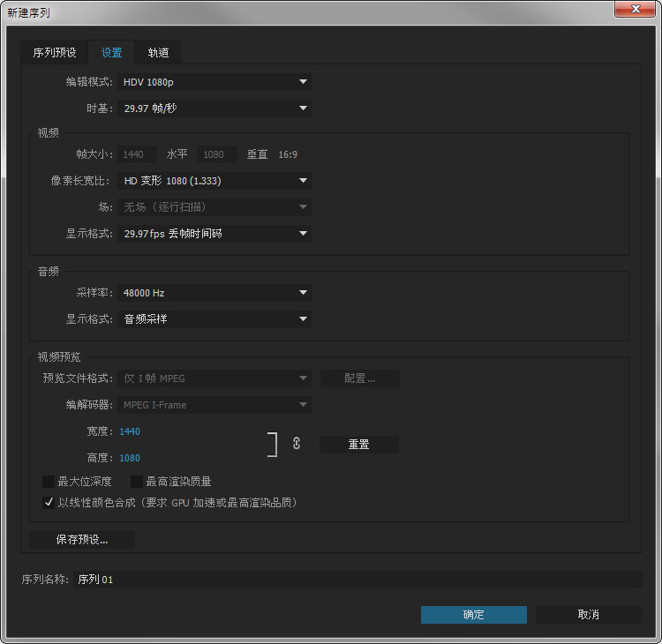Open video 显示格式 29.97fps 丢帧时间码 dropdown

tap(214, 234)
